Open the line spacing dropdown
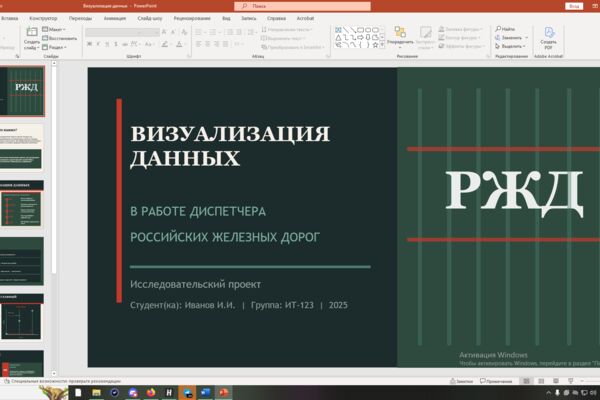600x400 pixels. click(x=251, y=32)
